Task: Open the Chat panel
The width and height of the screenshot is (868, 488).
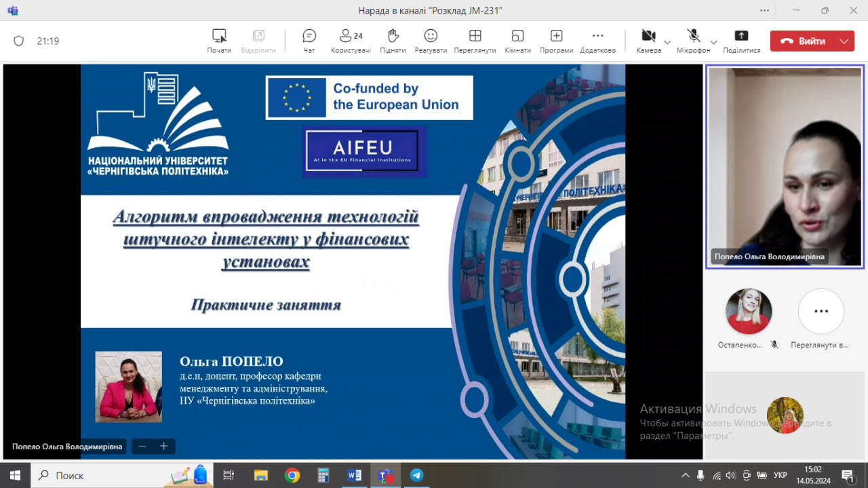Action: 309,41
